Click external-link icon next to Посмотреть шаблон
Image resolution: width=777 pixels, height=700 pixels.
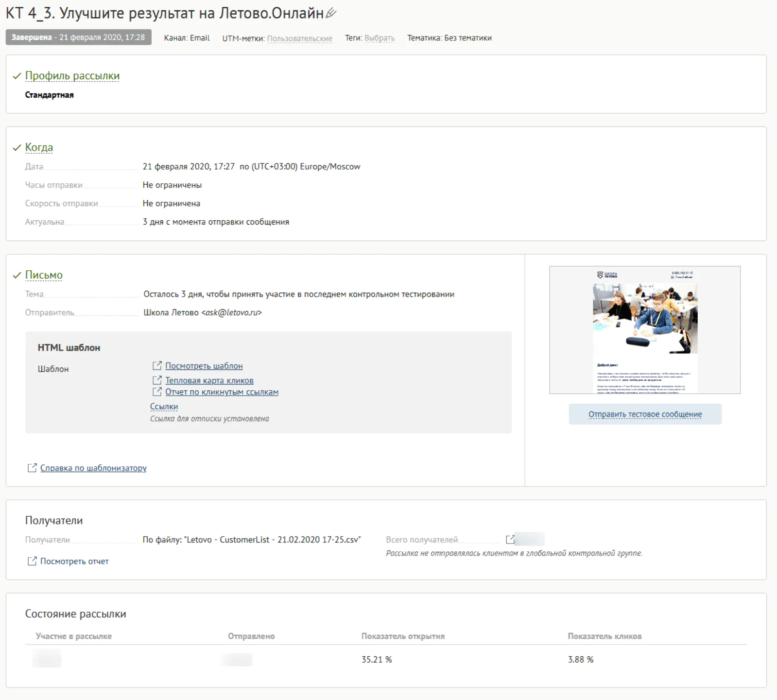click(x=157, y=366)
